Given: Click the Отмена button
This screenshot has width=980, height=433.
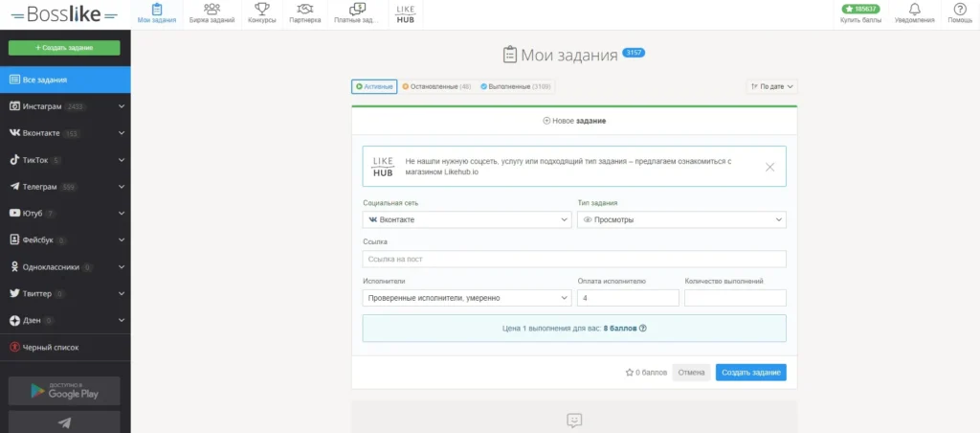Looking at the screenshot, I should (x=691, y=373).
